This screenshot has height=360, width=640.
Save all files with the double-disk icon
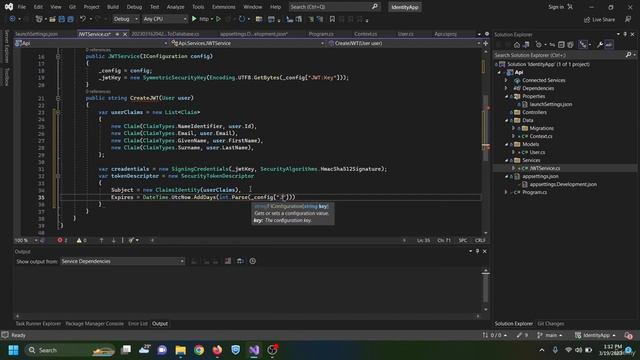(x=70, y=19)
